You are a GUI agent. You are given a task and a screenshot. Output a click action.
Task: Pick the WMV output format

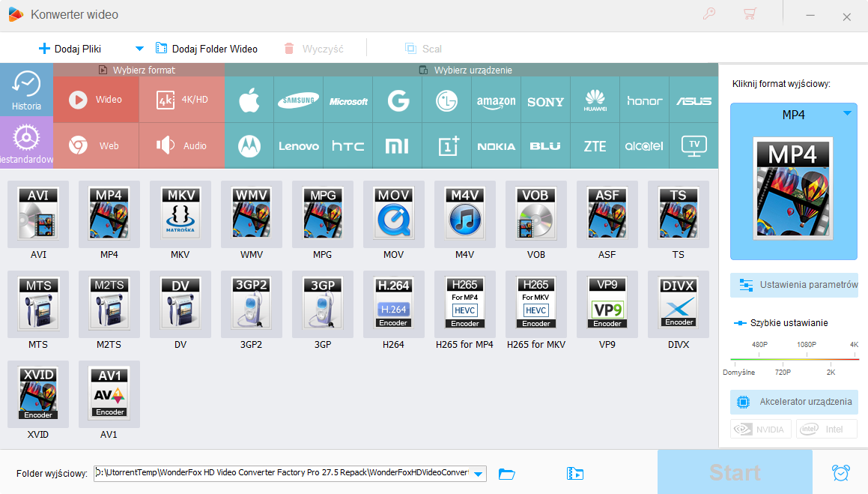[252, 214]
